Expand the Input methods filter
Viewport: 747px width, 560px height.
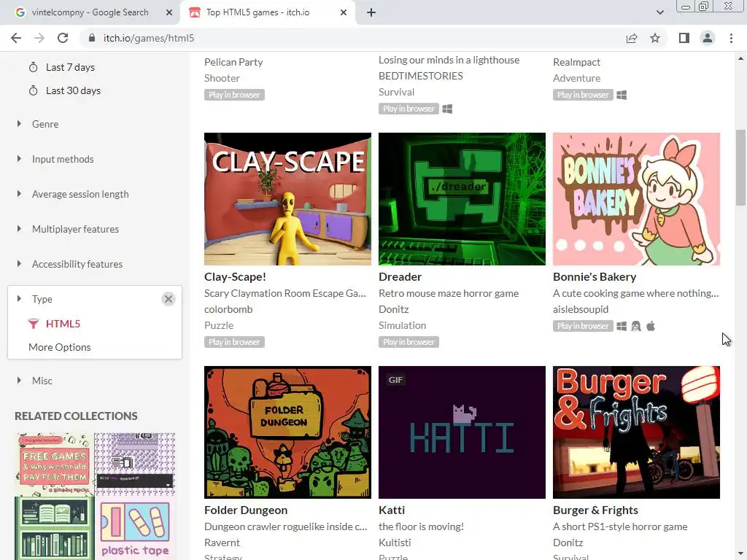pyautogui.click(x=63, y=159)
